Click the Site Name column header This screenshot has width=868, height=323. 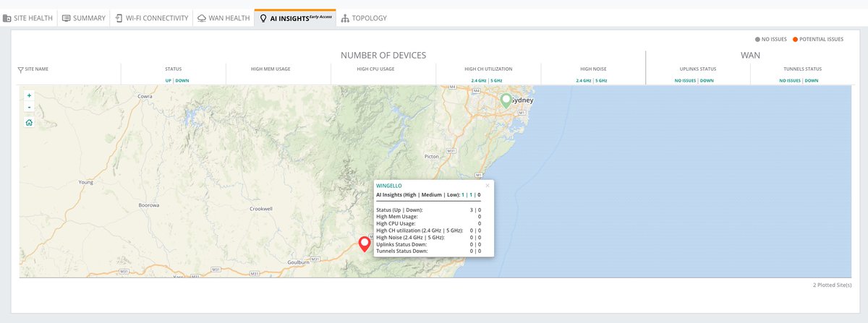[36, 69]
